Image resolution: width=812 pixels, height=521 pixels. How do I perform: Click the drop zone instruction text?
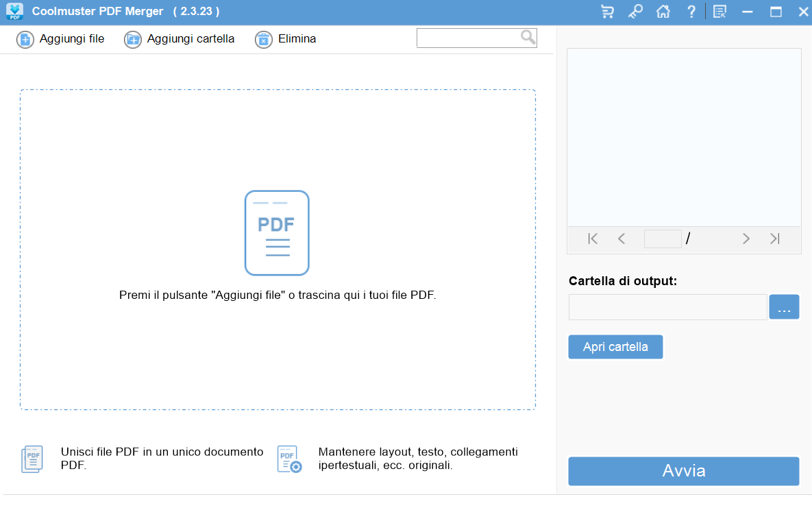pyautogui.click(x=278, y=295)
